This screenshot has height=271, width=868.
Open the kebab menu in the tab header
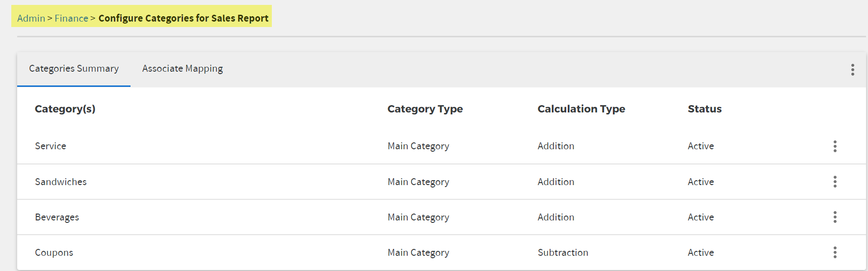click(x=853, y=70)
